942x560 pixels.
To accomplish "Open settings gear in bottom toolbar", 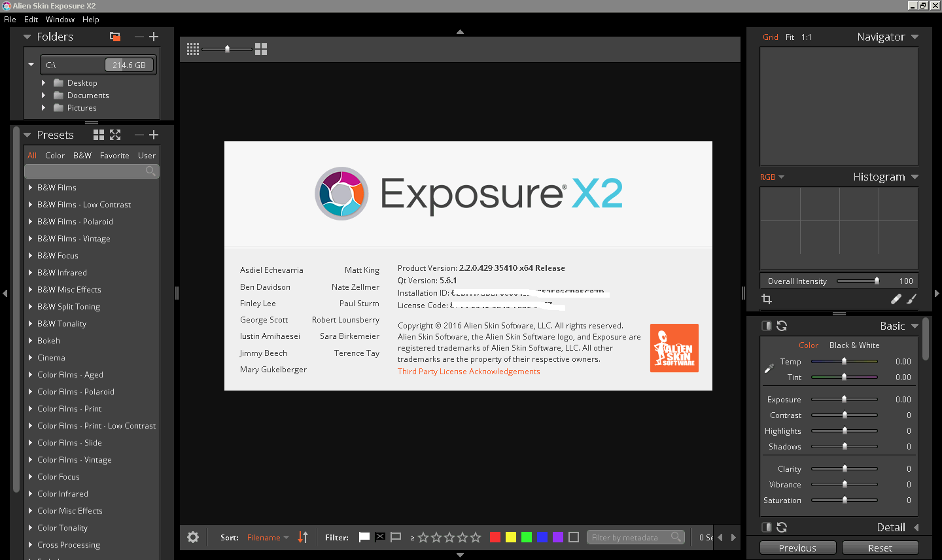I will pyautogui.click(x=193, y=537).
